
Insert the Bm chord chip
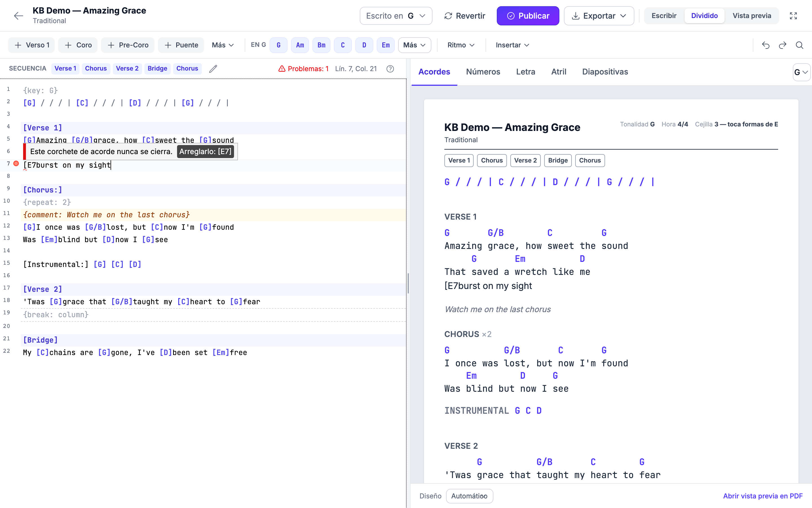321,45
